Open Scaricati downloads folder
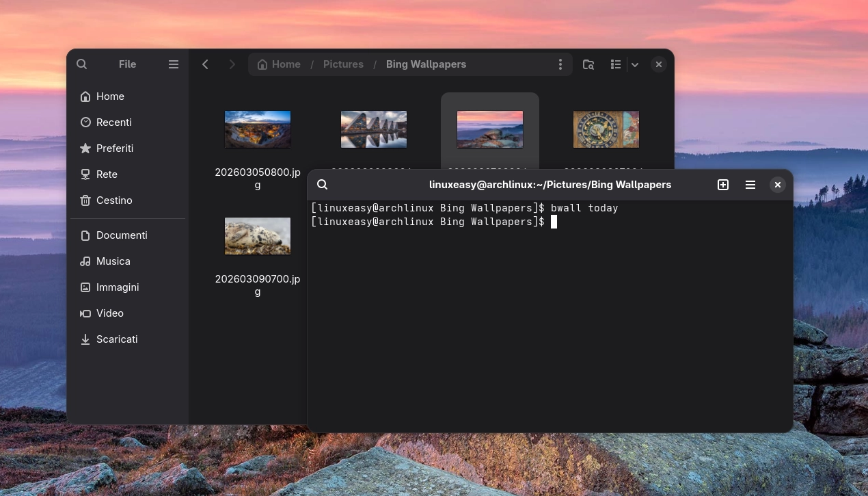868x496 pixels. [x=116, y=339]
